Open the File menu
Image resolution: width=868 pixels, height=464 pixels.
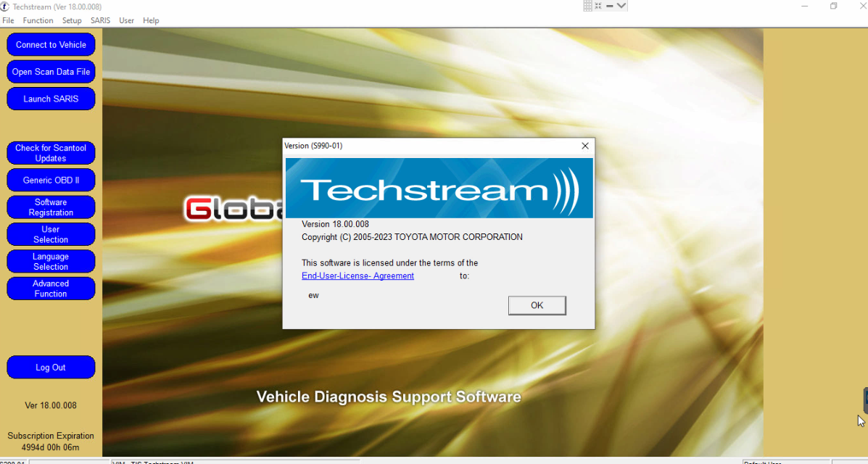8,20
